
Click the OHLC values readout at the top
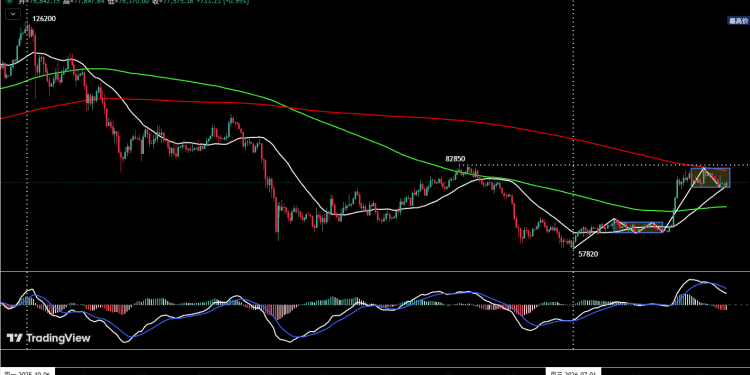pyautogui.click(x=134, y=2)
